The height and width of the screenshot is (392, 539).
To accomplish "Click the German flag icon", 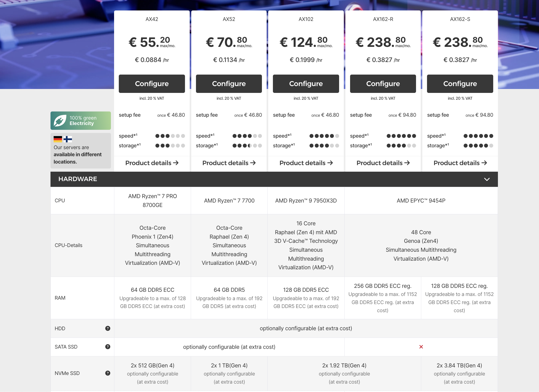I will tap(58, 139).
